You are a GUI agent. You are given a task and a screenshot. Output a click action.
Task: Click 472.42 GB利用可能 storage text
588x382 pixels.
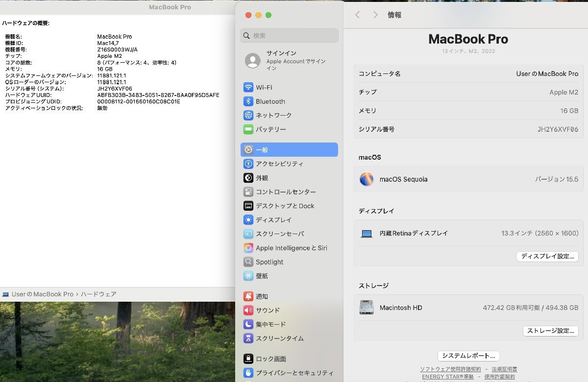tap(511, 308)
